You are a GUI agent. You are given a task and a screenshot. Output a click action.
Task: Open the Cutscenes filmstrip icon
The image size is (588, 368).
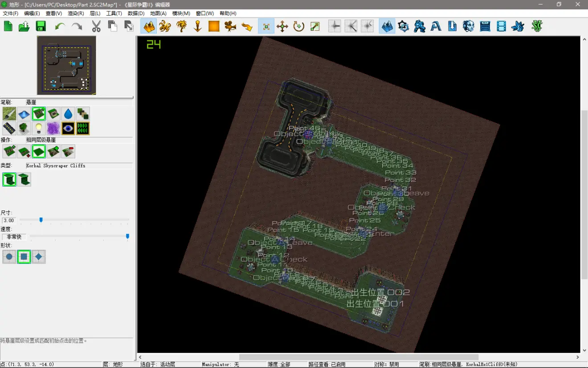[502, 26]
